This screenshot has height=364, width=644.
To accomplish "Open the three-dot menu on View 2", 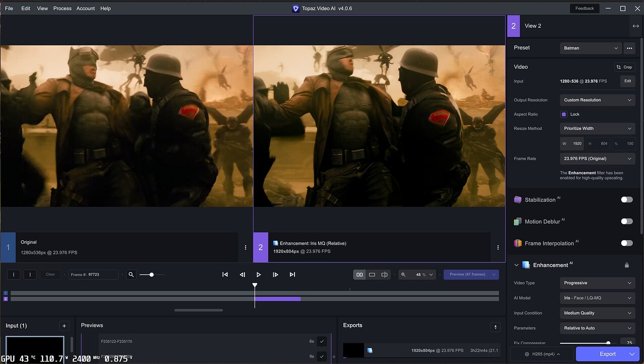I will click(x=498, y=247).
